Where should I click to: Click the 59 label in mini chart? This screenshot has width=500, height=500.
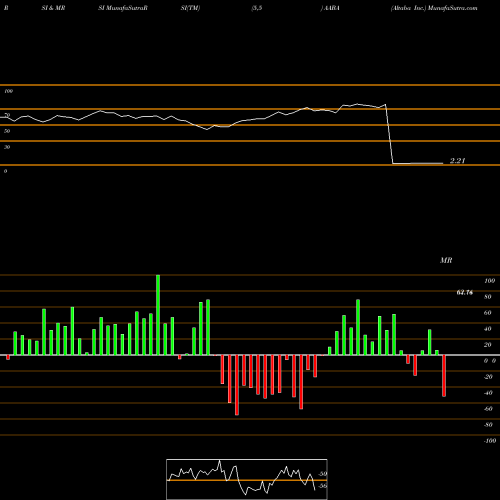click(323, 474)
